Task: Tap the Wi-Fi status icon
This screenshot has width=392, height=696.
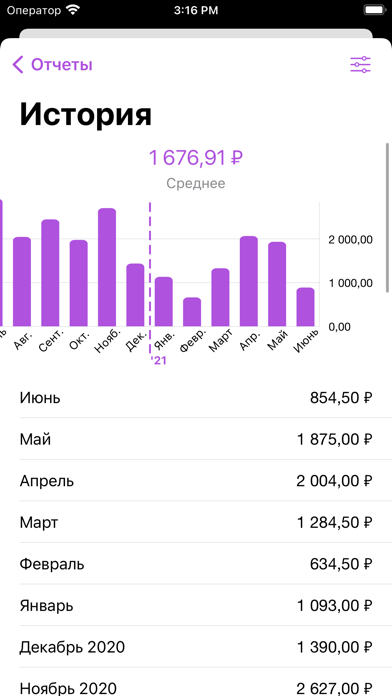Action: point(72,10)
